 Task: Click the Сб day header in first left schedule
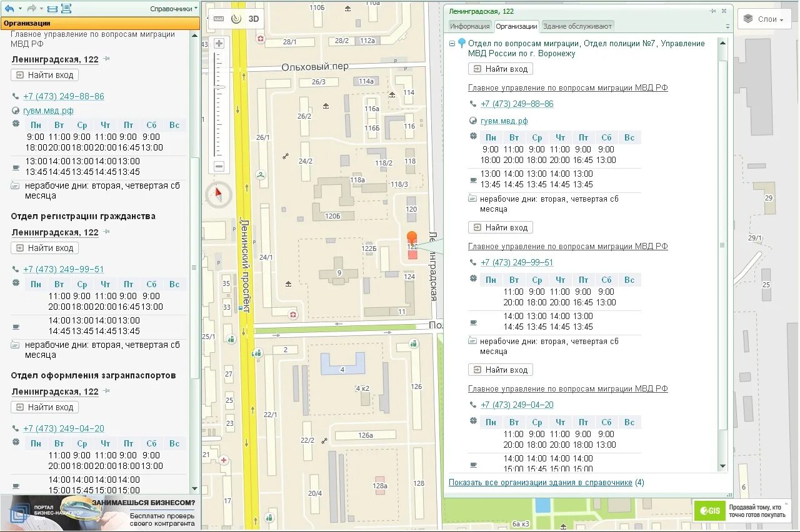(x=151, y=126)
